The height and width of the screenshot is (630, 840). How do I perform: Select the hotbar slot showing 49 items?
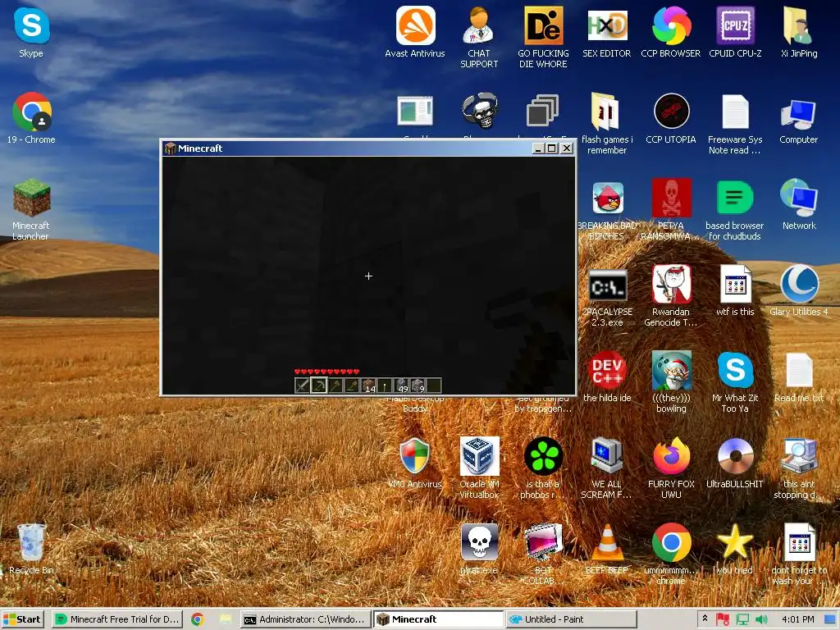pos(402,386)
